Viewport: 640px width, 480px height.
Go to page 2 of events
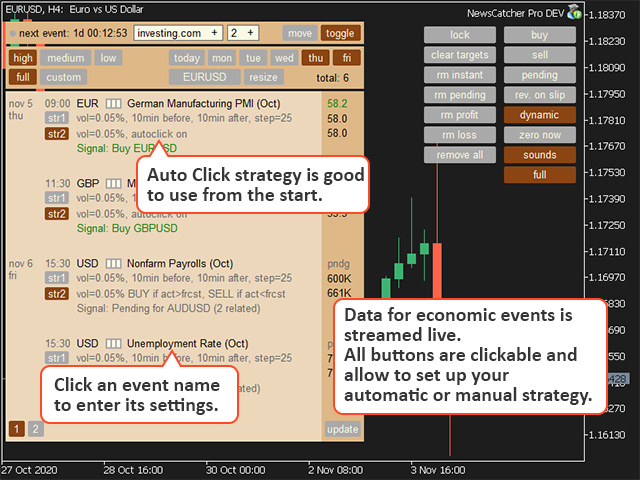(x=36, y=429)
